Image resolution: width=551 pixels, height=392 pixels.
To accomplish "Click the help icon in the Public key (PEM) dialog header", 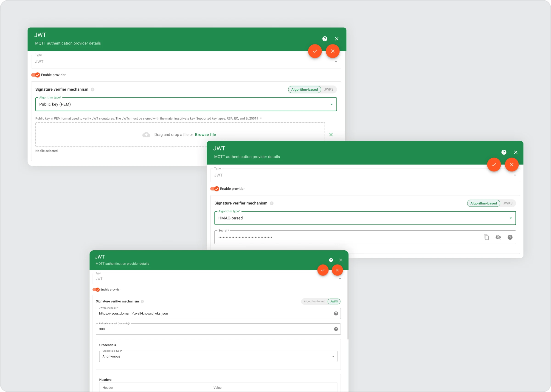I will click(x=325, y=39).
